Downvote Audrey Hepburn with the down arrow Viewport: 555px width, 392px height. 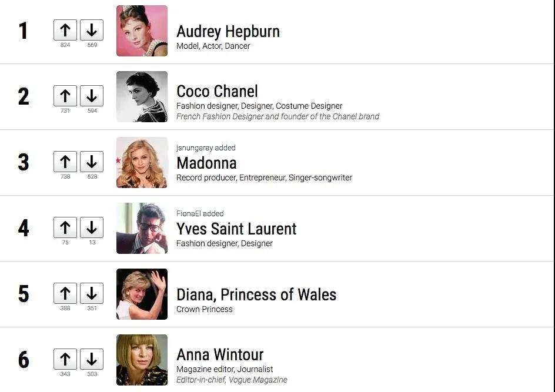(x=92, y=30)
